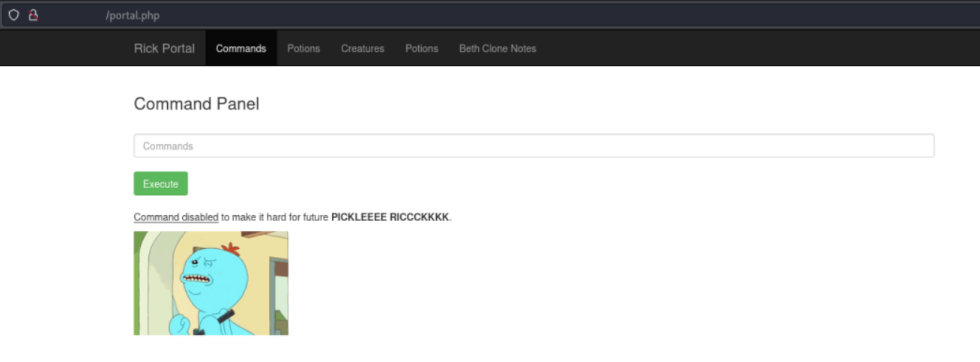Select the /portal.php URL text
980x362 pixels.
[x=133, y=15]
